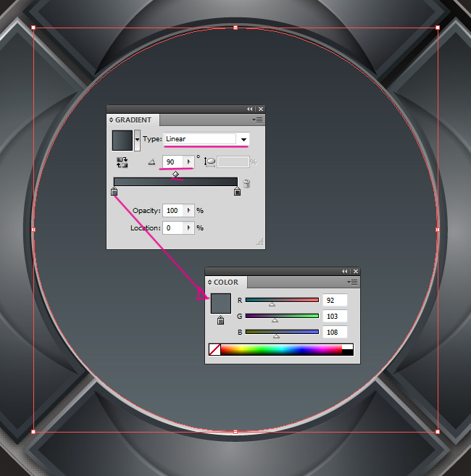Open the Opacity value arrow
This screenshot has width=471, height=476.
(188, 210)
